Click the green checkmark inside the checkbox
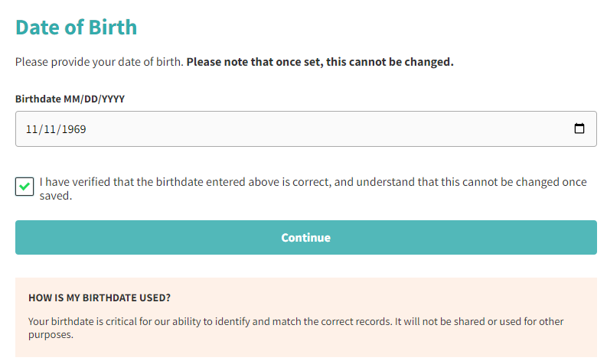The height and width of the screenshot is (364, 607). pyautogui.click(x=24, y=187)
